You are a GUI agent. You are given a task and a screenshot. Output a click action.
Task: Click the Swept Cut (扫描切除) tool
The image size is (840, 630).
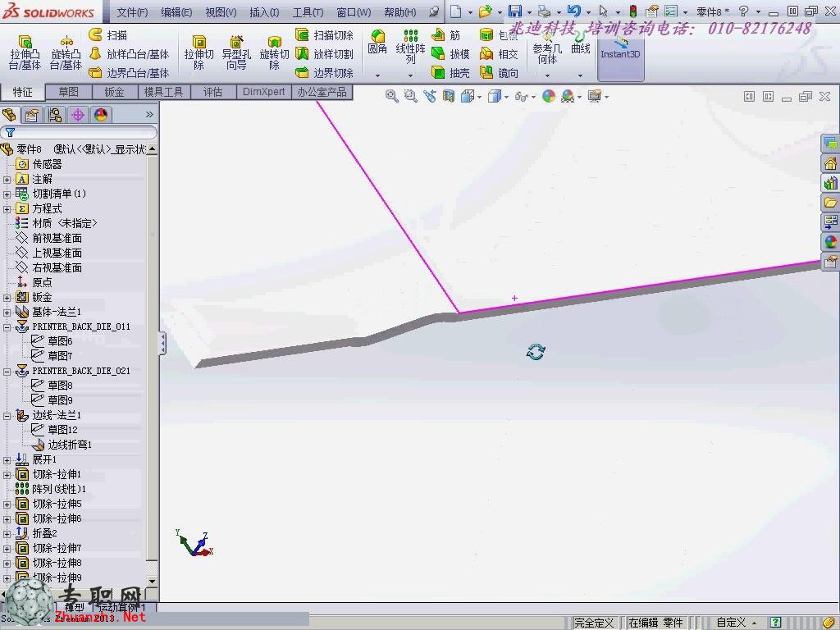click(x=324, y=35)
